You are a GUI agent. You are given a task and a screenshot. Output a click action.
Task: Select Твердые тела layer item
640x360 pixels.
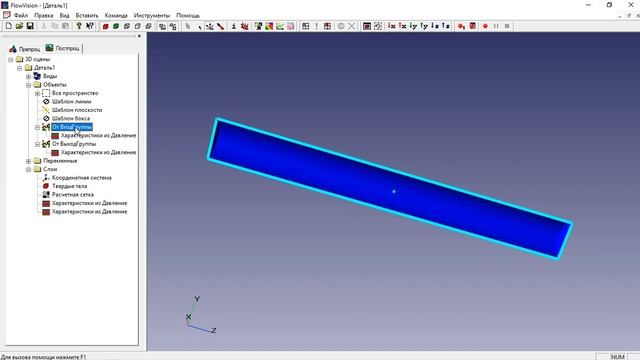pos(69,186)
